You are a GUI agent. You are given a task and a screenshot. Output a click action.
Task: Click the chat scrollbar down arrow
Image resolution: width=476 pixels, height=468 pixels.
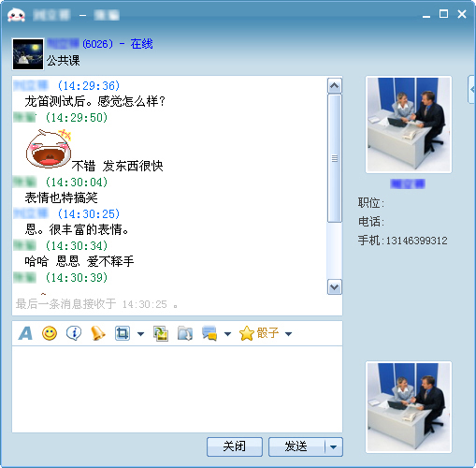[x=335, y=287]
